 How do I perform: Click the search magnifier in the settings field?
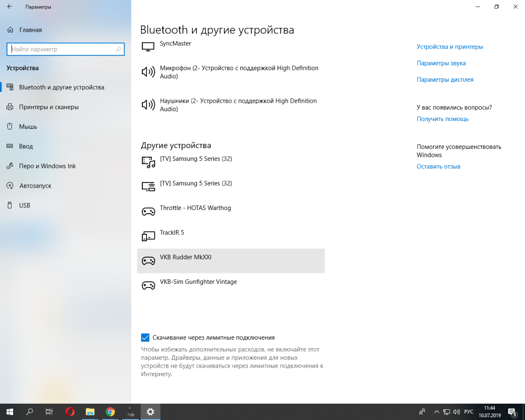tap(119, 49)
